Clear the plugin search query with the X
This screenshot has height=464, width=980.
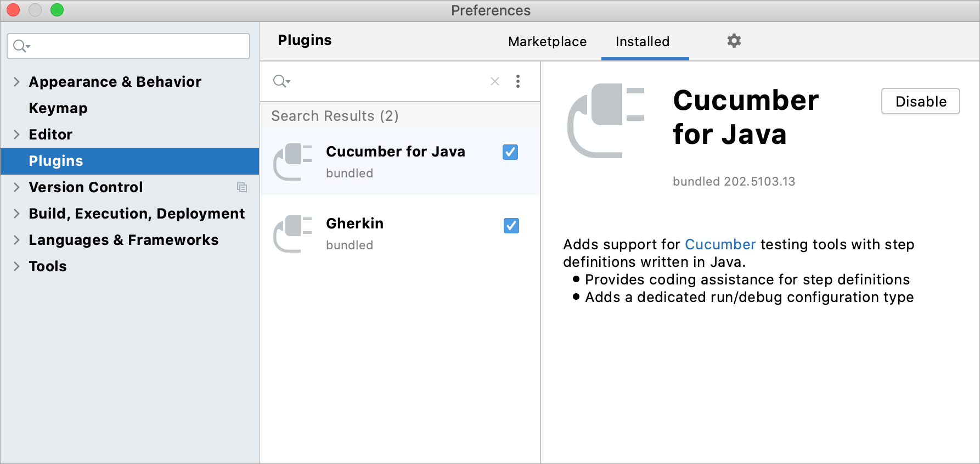click(x=494, y=81)
